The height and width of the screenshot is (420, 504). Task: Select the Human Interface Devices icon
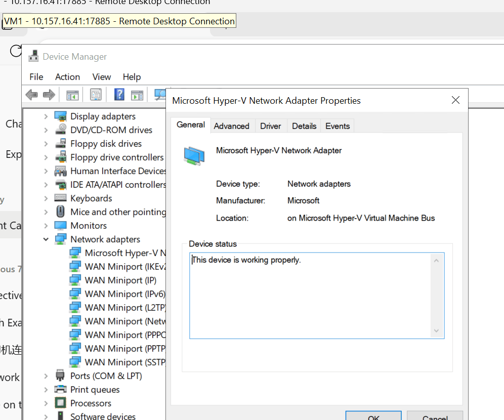click(60, 171)
